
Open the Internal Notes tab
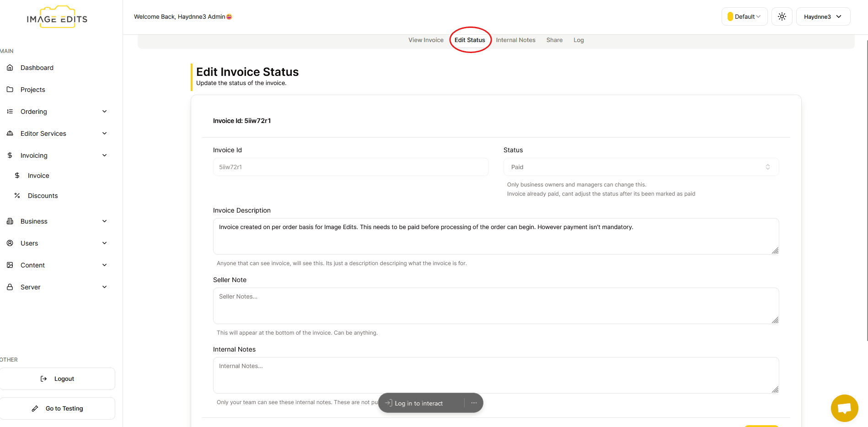(x=515, y=40)
